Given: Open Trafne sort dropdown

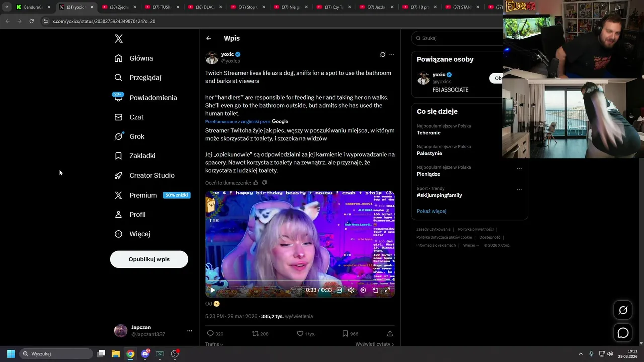Looking at the screenshot, I should (x=214, y=344).
